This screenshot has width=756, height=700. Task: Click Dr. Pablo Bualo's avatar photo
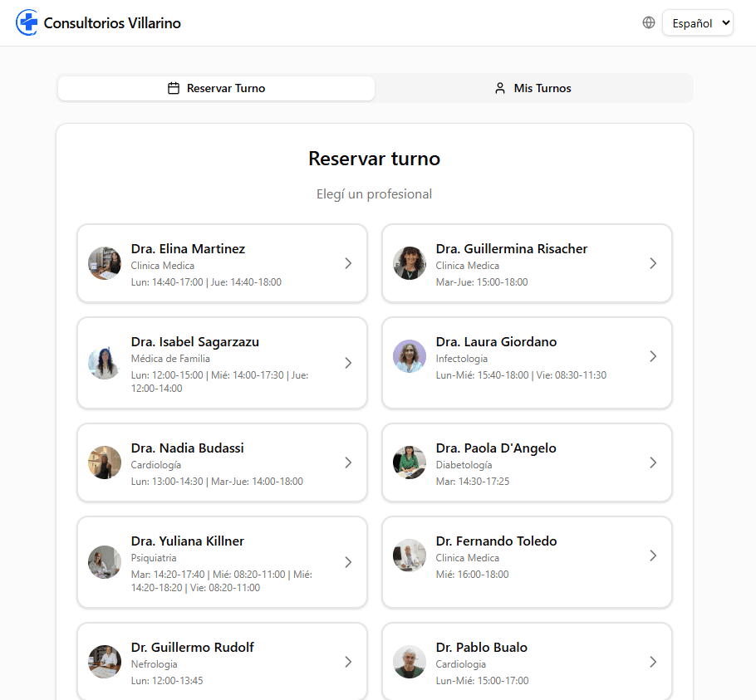[410, 662]
